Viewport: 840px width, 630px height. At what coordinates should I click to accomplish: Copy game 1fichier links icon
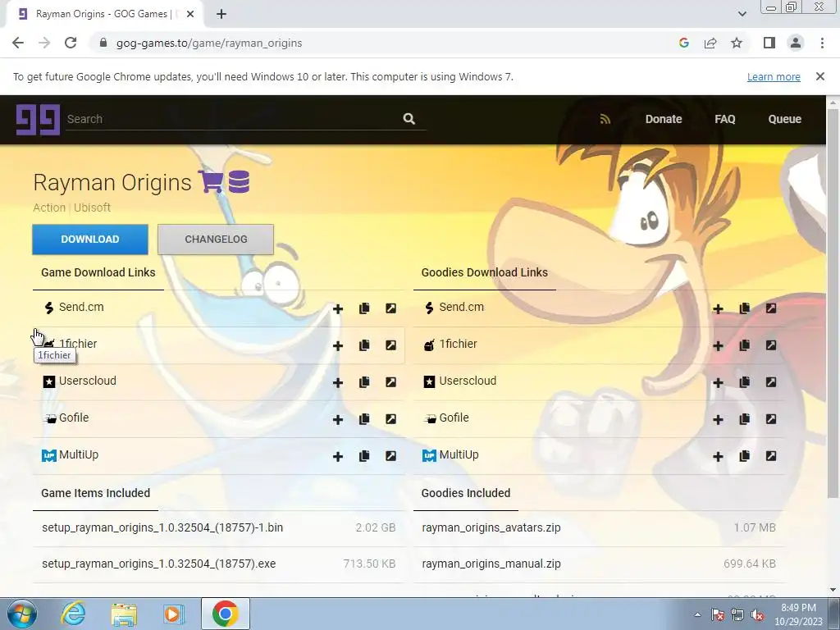click(x=364, y=345)
